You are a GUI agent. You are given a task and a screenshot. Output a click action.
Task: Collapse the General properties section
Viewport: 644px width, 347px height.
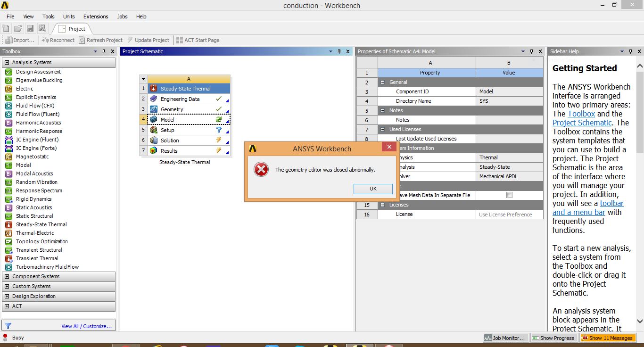[x=382, y=82]
